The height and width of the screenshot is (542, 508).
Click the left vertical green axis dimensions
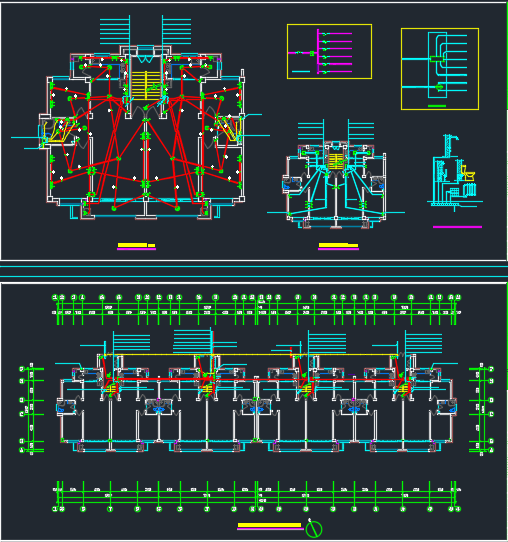(31, 409)
